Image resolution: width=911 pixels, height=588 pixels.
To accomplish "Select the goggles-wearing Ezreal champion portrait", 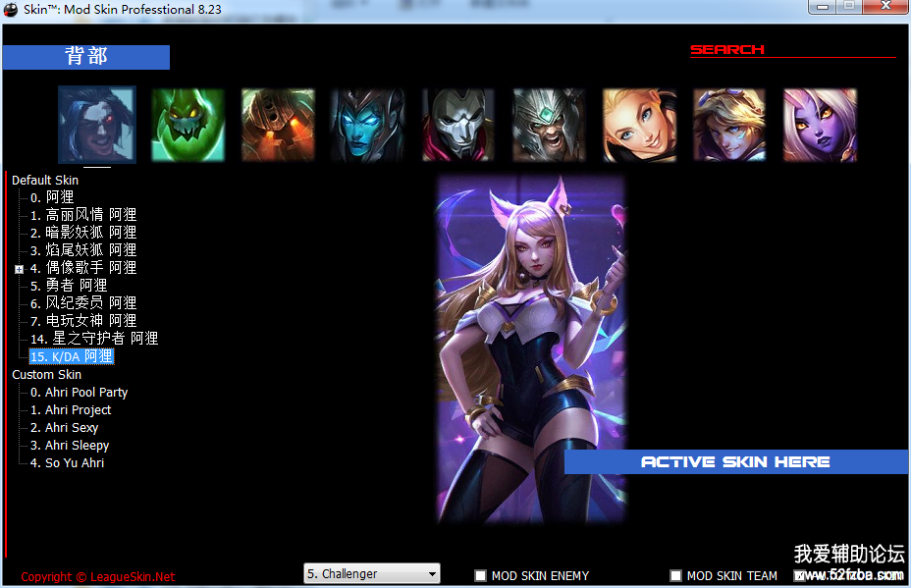I will pyautogui.click(x=729, y=125).
